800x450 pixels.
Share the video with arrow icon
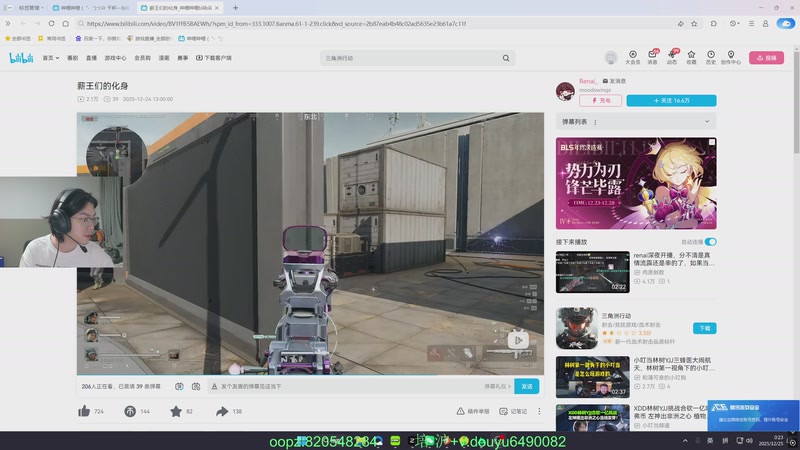[222, 411]
